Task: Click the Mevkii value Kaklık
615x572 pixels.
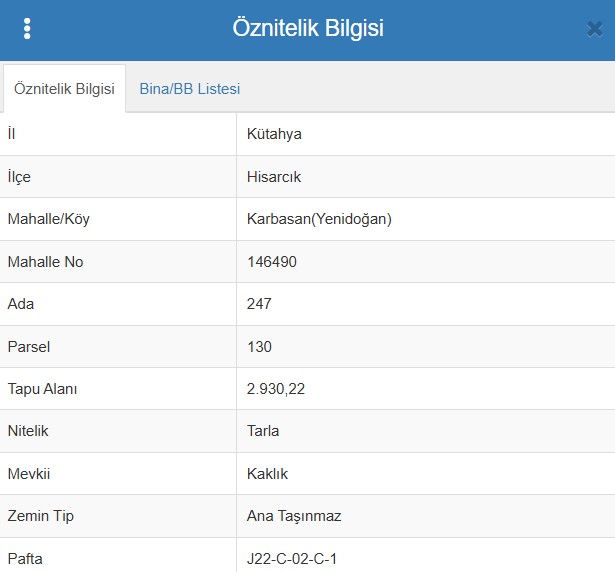Action: click(x=267, y=474)
